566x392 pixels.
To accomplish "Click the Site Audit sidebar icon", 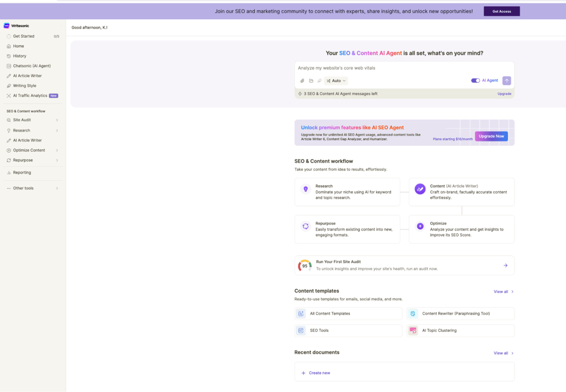I will [x=9, y=120].
